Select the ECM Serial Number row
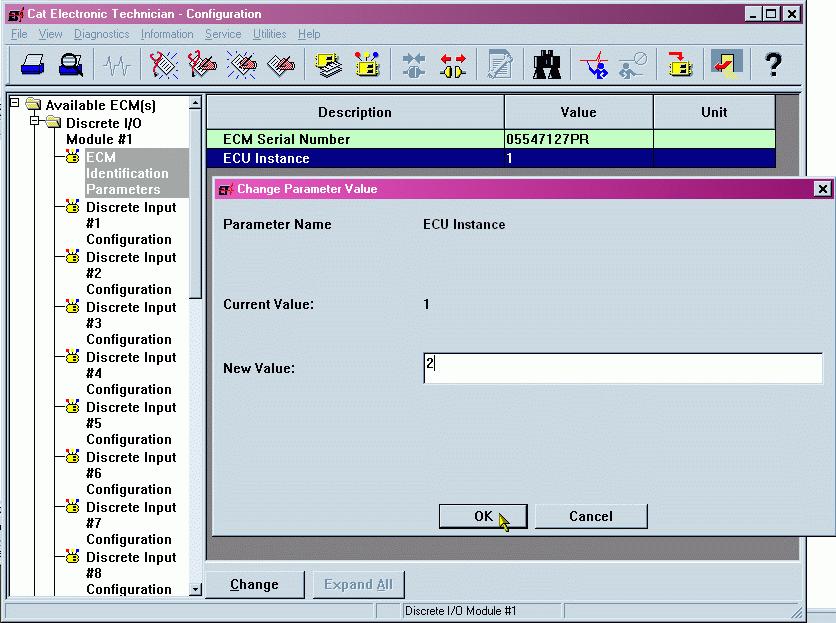The image size is (836, 623). tap(491, 139)
